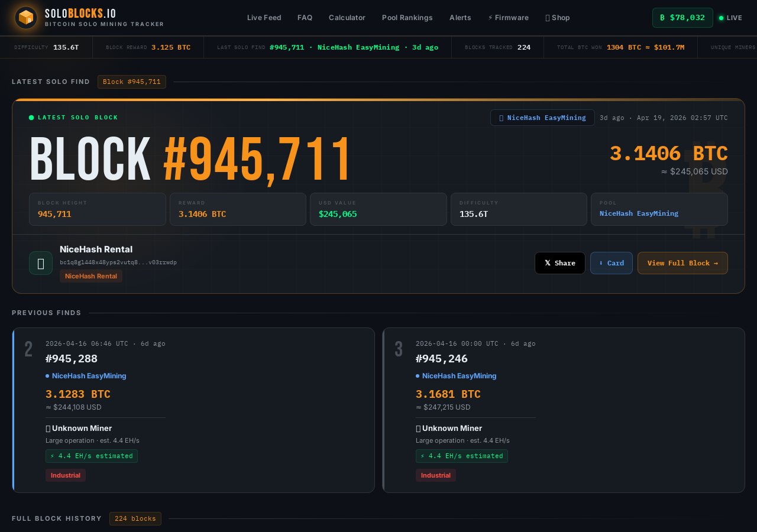
Task: Click the View Full Block button
Action: (x=682, y=263)
